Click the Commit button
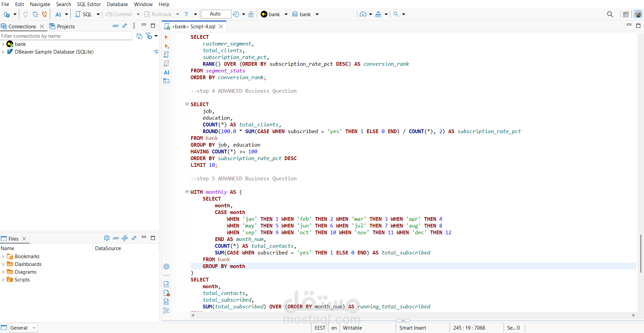Screen dimensions: 644x333 pyautogui.click(x=119, y=14)
